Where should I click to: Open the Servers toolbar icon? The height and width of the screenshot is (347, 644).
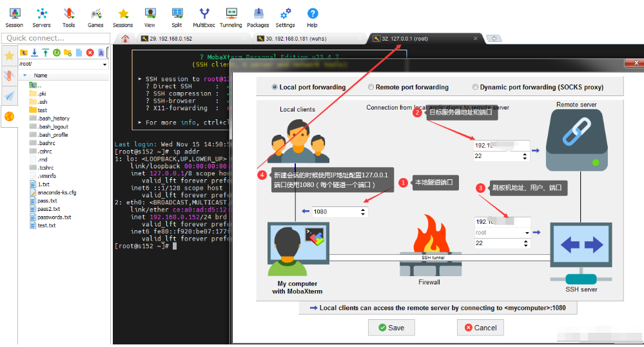(41, 17)
